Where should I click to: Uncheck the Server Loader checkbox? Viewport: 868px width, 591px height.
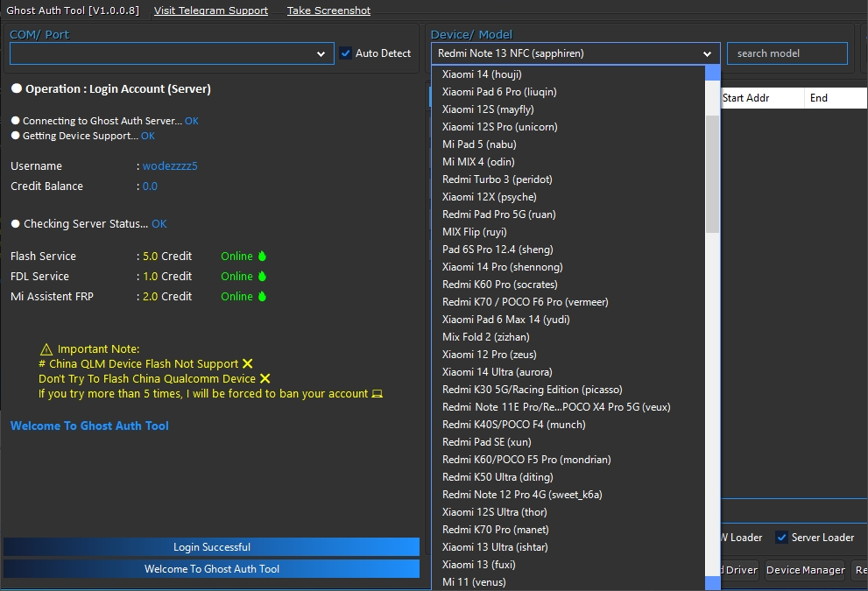781,538
